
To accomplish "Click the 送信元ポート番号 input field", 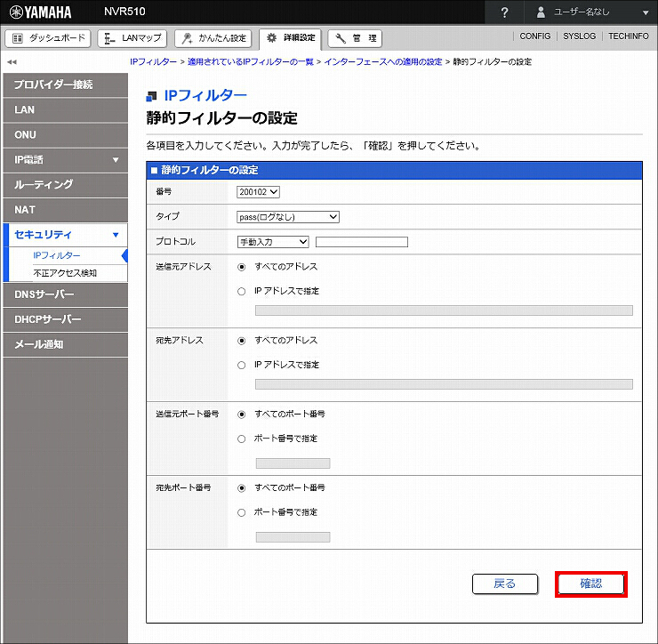I will (x=293, y=463).
